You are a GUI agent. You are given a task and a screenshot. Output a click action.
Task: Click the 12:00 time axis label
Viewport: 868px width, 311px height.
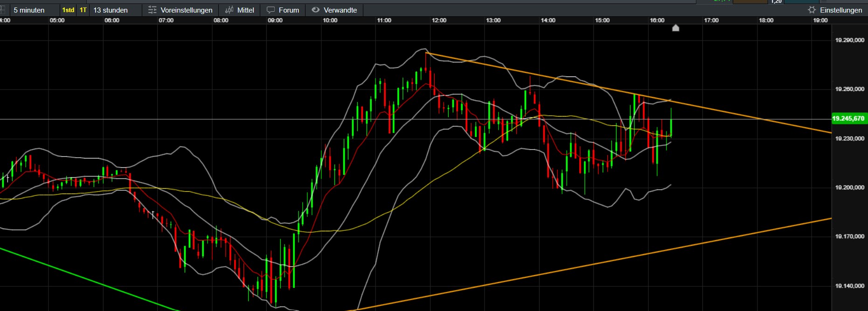[439, 21]
